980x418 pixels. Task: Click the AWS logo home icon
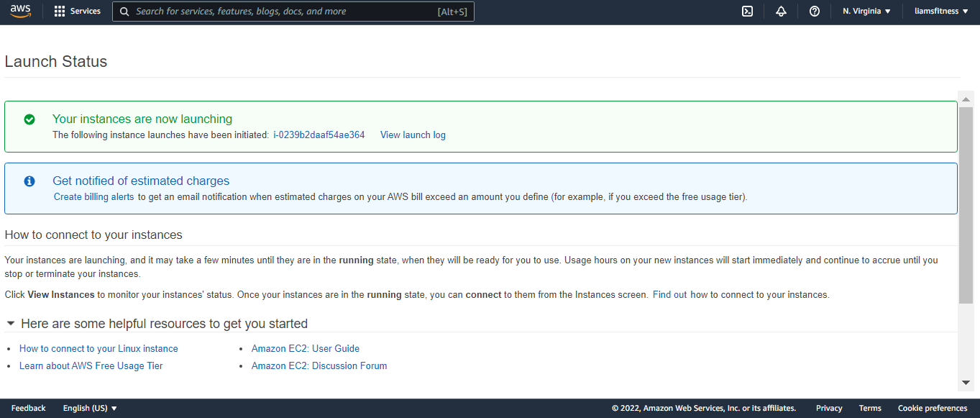(x=21, y=11)
